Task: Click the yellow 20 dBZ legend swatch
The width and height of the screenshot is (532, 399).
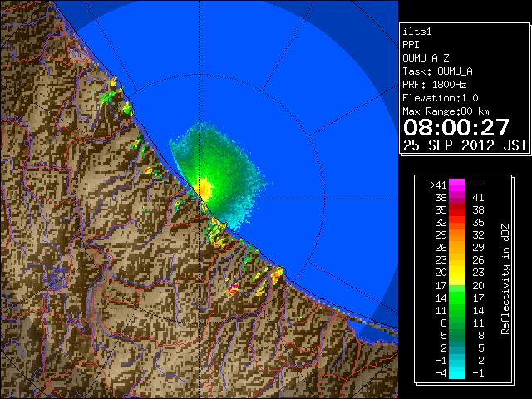Action: click(x=457, y=273)
